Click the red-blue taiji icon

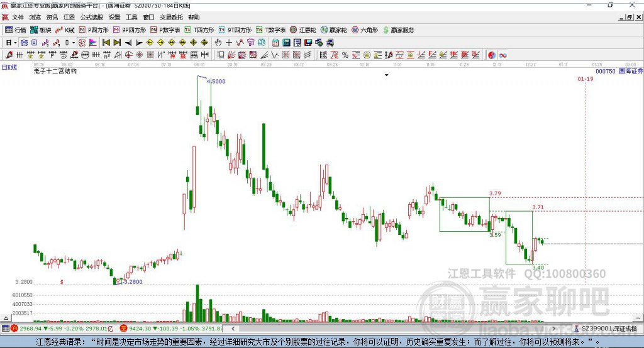coord(492,55)
